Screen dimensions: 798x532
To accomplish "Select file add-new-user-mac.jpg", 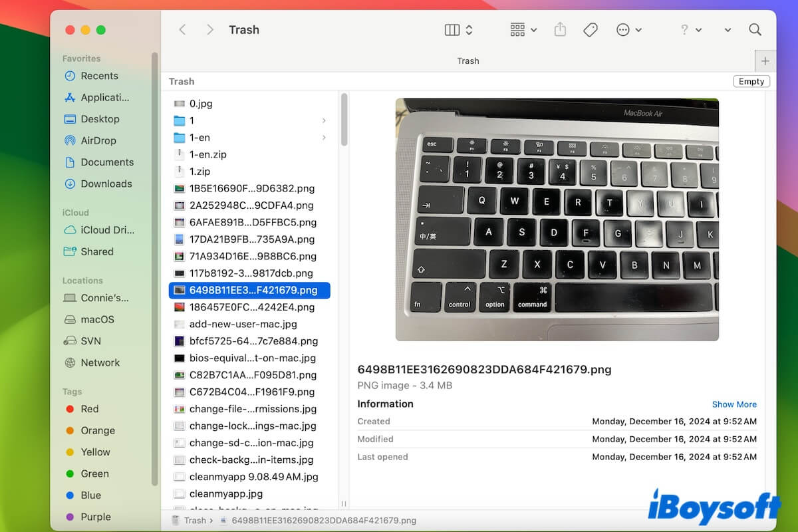I will click(x=243, y=324).
